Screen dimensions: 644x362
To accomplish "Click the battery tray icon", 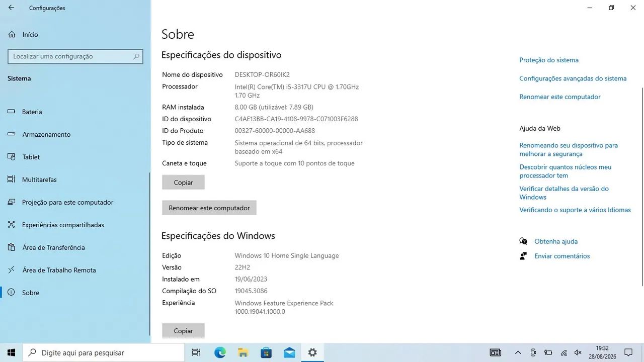I will click(x=548, y=353).
